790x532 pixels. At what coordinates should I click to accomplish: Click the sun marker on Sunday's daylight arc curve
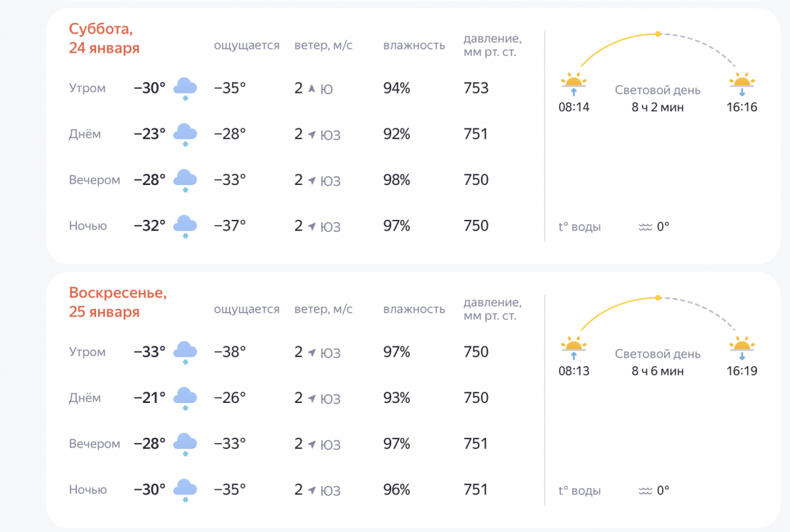click(x=657, y=296)
